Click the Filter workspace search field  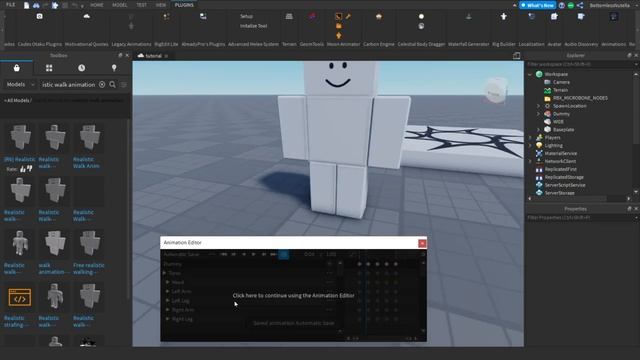580,64
